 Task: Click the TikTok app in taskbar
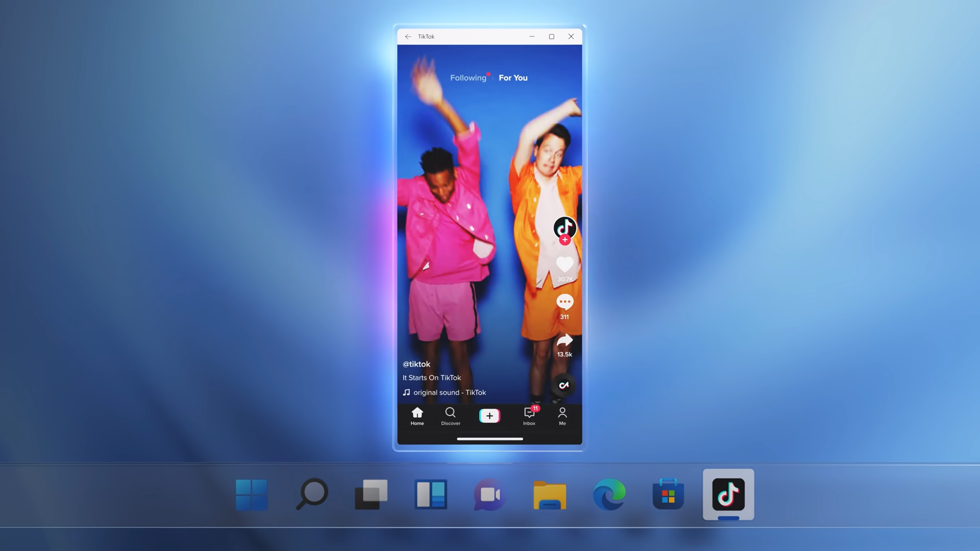tap(728, 494)
